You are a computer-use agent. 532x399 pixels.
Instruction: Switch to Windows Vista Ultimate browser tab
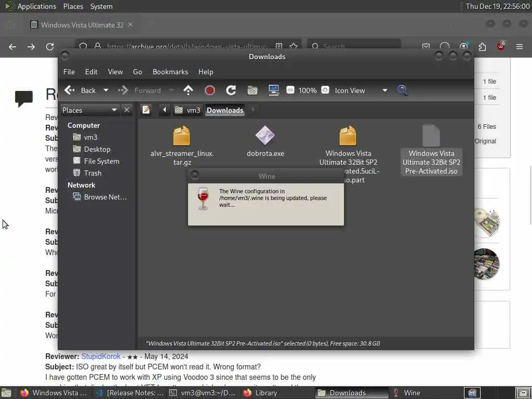pos(82,25)
